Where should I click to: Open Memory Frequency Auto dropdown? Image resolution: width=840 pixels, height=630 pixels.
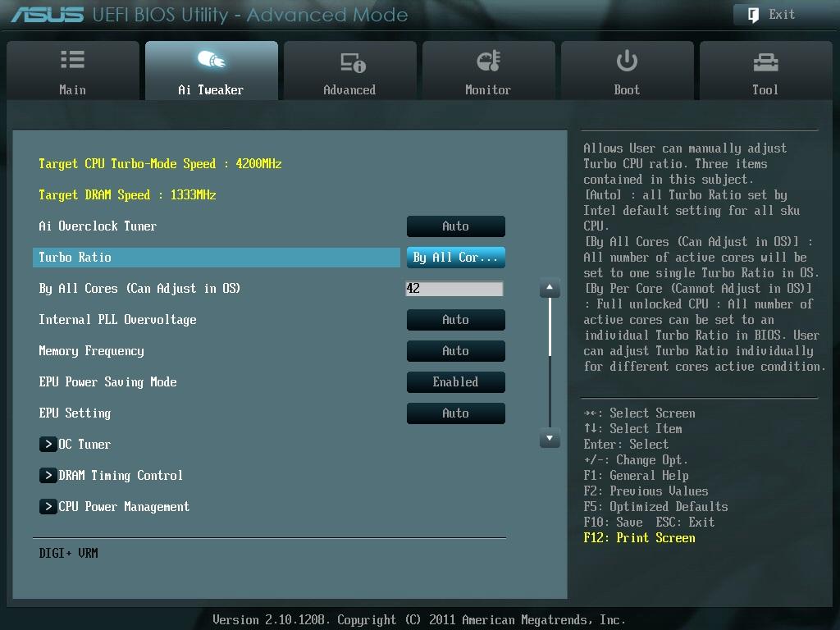[456, 351]
